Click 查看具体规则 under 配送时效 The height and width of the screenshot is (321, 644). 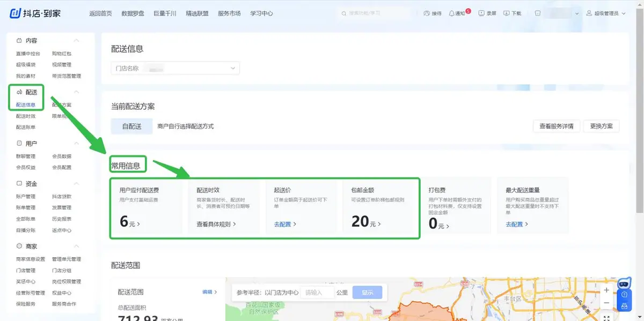[x=216, y=224]
